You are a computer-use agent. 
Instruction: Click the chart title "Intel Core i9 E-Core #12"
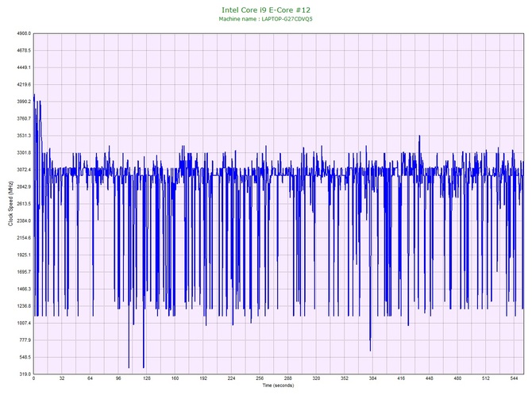pos(266,10)
